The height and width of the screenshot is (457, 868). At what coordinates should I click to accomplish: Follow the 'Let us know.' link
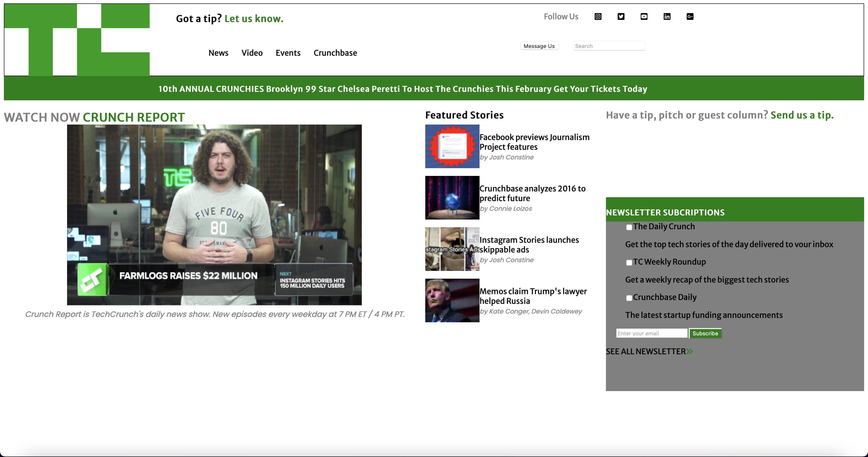point(254,18)
